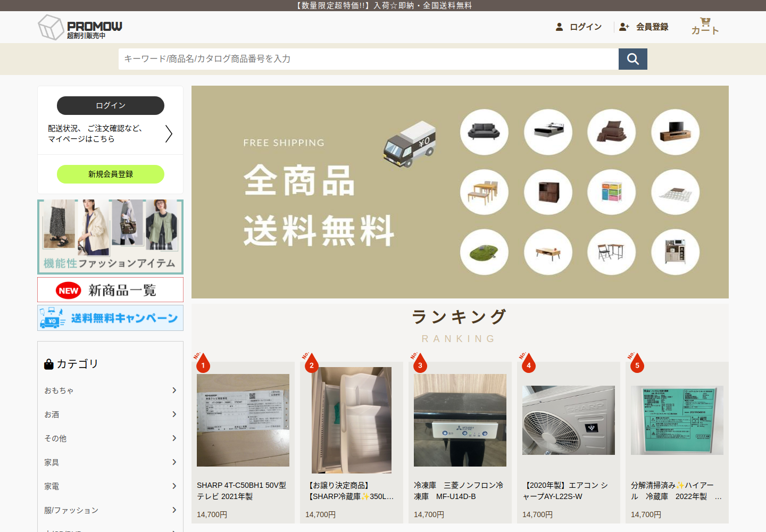Screen dimensions: 766x532
Task: Click the delivery truck icon on banner
Action: pos(410,144)
